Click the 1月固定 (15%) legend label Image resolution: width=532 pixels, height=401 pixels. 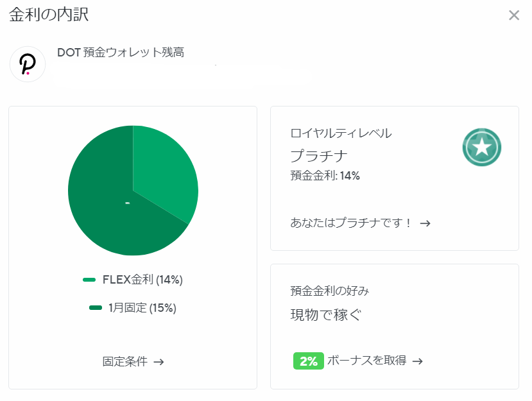[x=142, y=308]
